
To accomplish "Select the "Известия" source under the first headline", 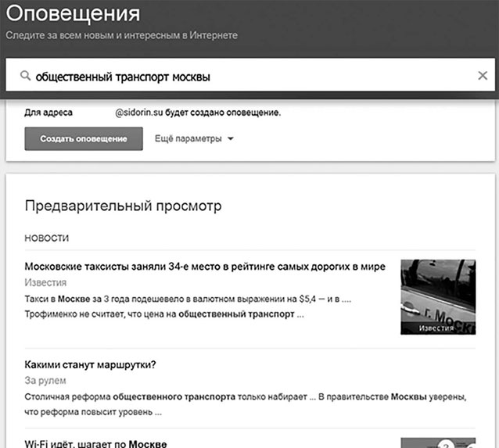I will [x=45, y=282].
